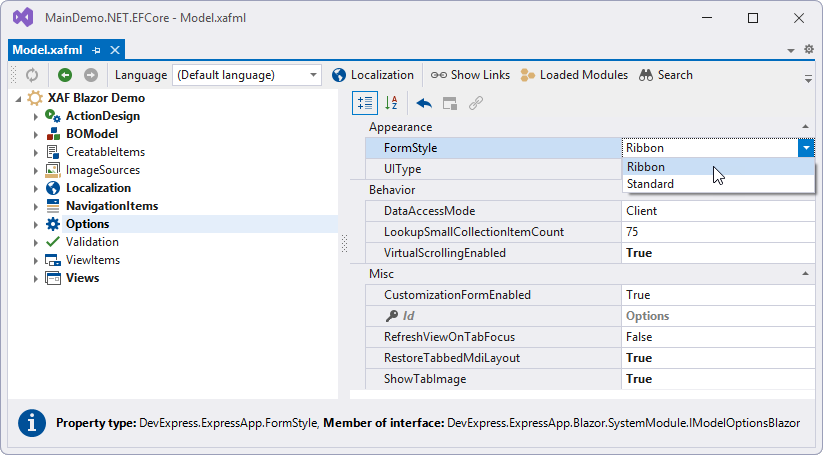Expand the NavigationItems tree node

(35, 206)
